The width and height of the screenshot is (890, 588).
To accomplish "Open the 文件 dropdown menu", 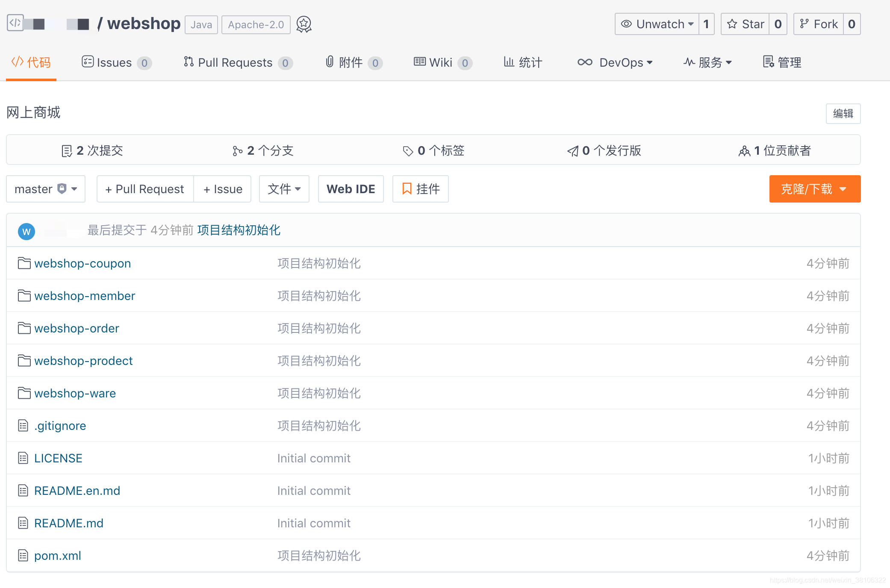I will (x=284, y=189).
